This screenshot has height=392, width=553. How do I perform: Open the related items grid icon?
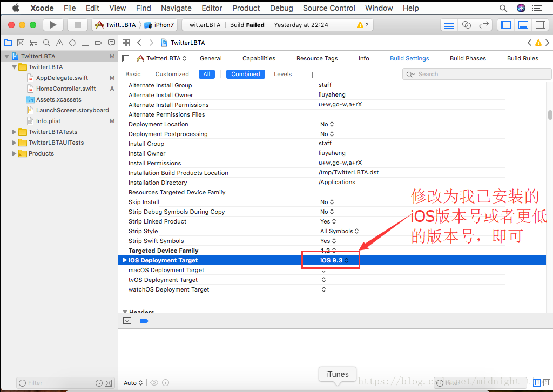pyautogui.click(x=126, y=43)
